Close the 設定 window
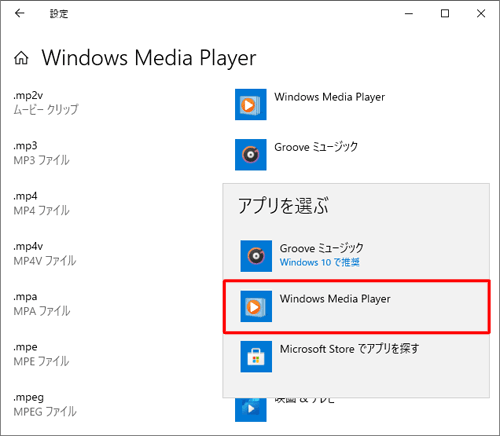This screenshot has height=436, width=500. (481, 14)
